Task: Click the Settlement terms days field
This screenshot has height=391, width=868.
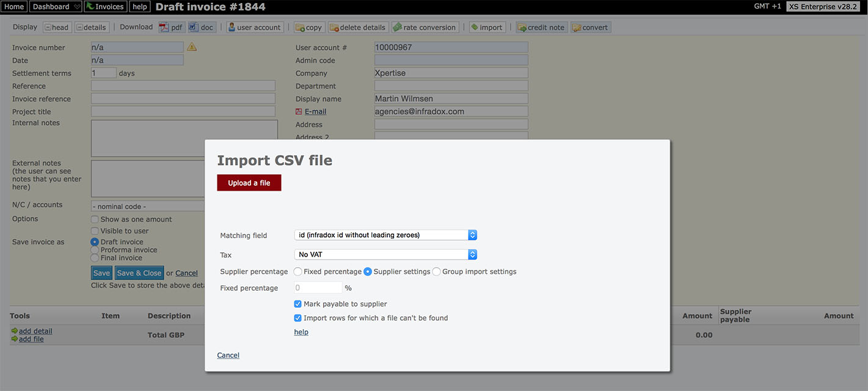Action: (x=104, y=73)
